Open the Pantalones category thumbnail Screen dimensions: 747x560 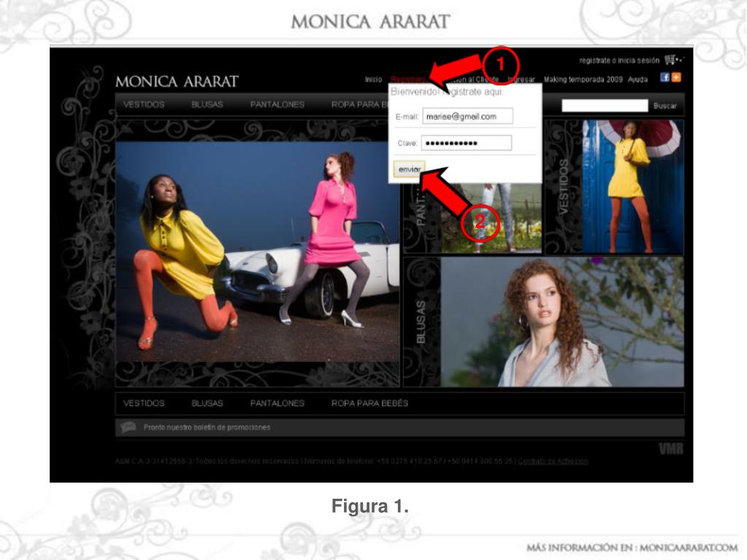491,218
